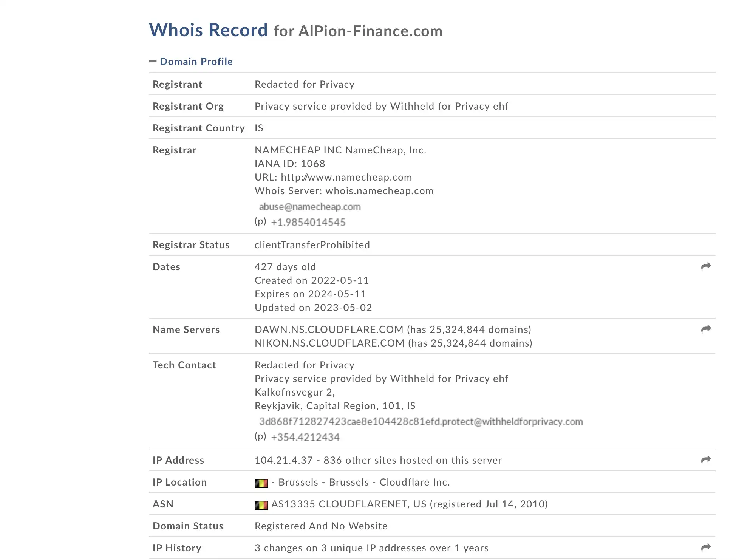Click the Belgium flag in IP Location

click(x=261, y=483)
